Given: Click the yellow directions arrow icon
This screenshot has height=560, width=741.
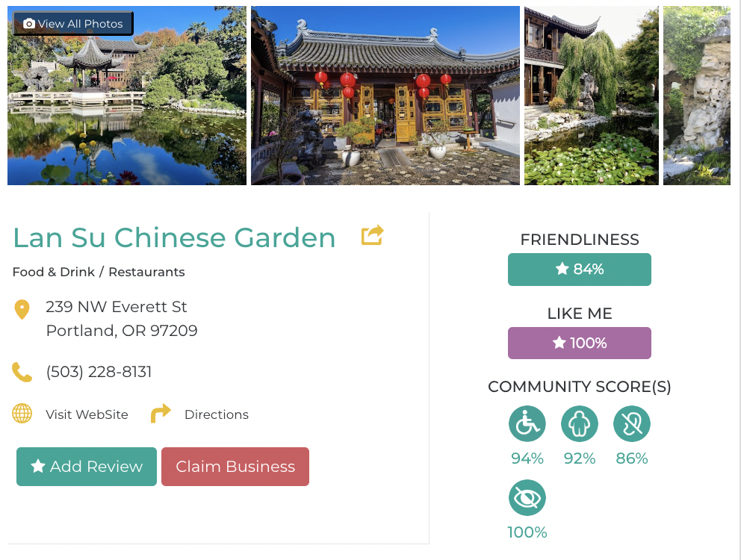Looking at the screenshot, I should [161, 413].
